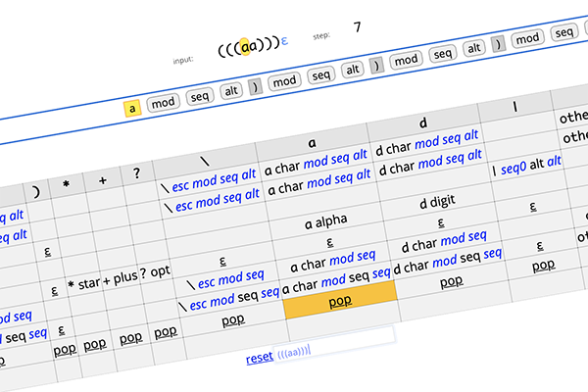
Task: Click the blue epsilon ending the input string
Action: click(284, 42)
